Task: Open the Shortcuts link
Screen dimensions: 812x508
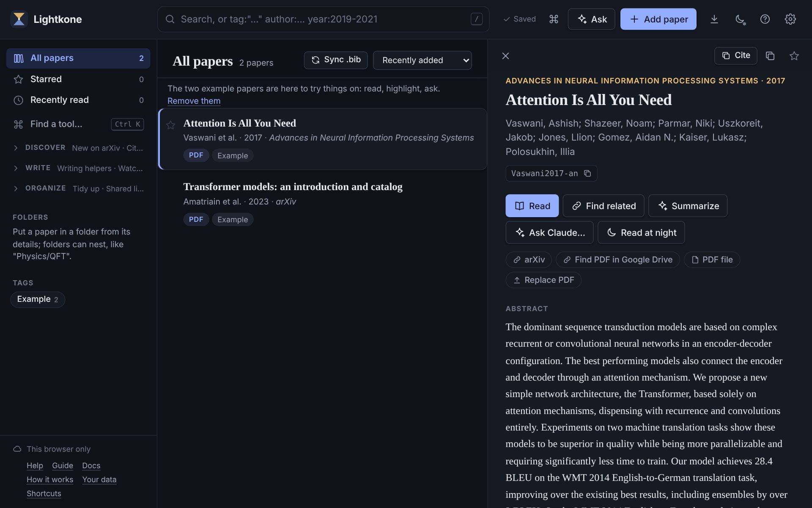Action: 44,494
